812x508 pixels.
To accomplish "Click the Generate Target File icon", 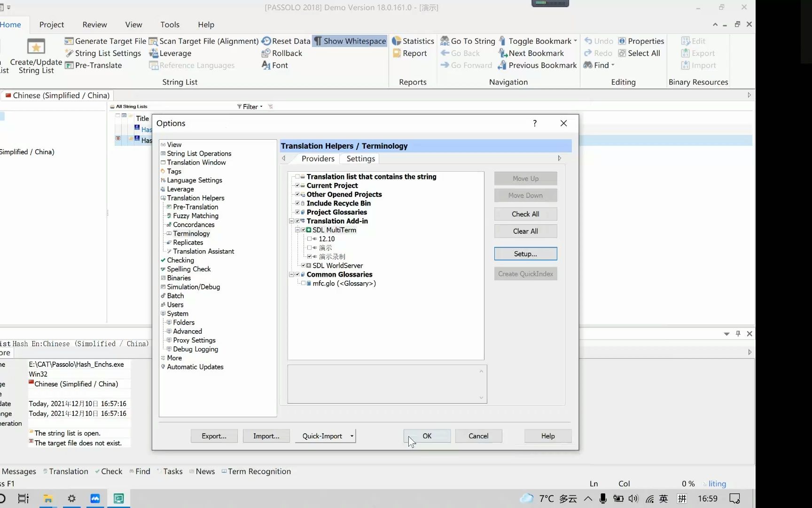I will point(69,41).
